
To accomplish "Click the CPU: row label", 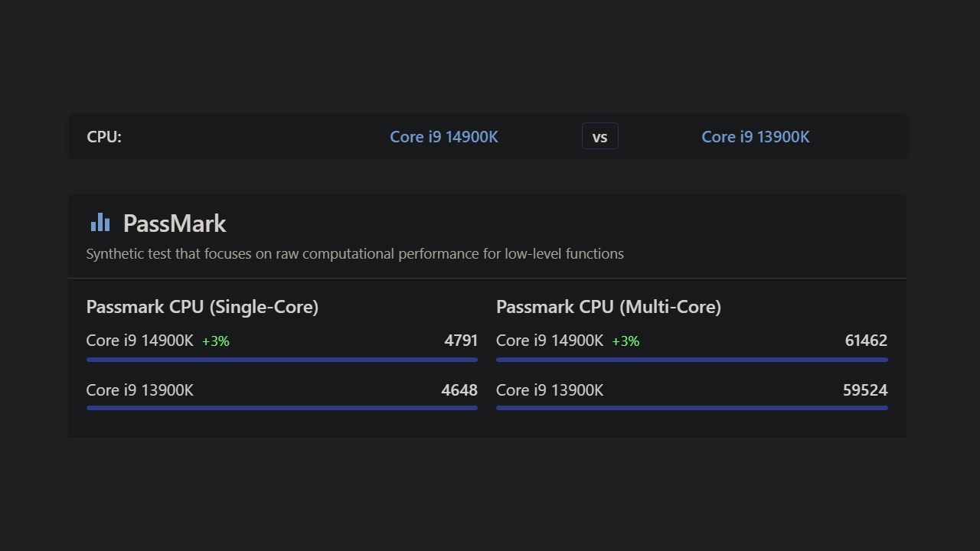I will (104, 136).
